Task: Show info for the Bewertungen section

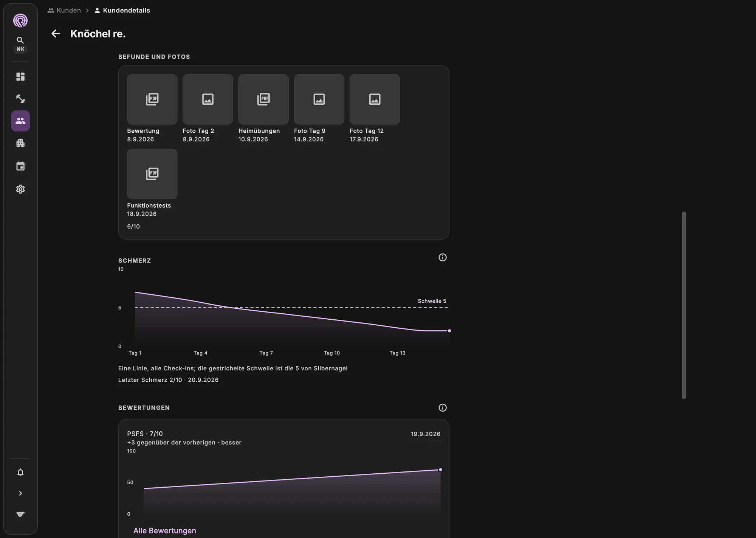Action: click(443, 408)
